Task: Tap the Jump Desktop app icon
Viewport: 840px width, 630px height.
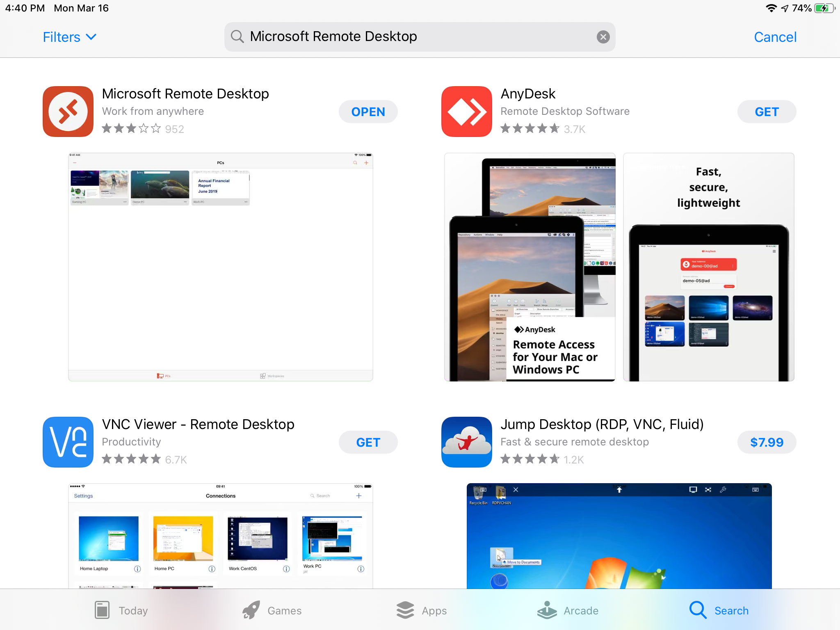Action: 466,442
